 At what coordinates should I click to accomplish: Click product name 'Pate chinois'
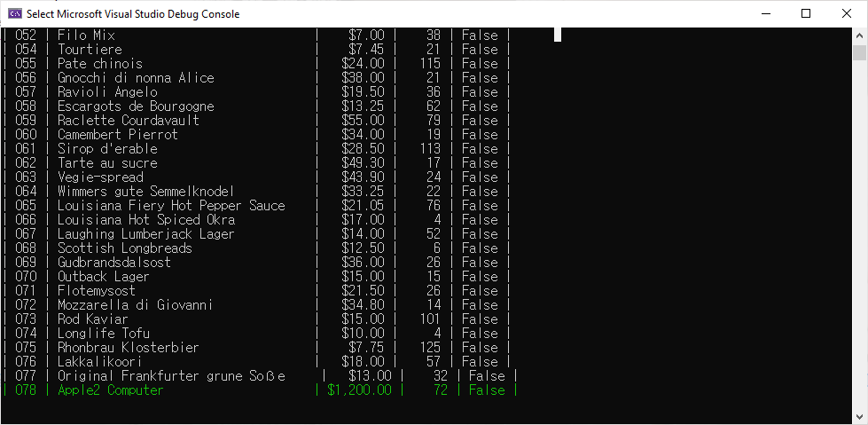click(x=100, y=64)
